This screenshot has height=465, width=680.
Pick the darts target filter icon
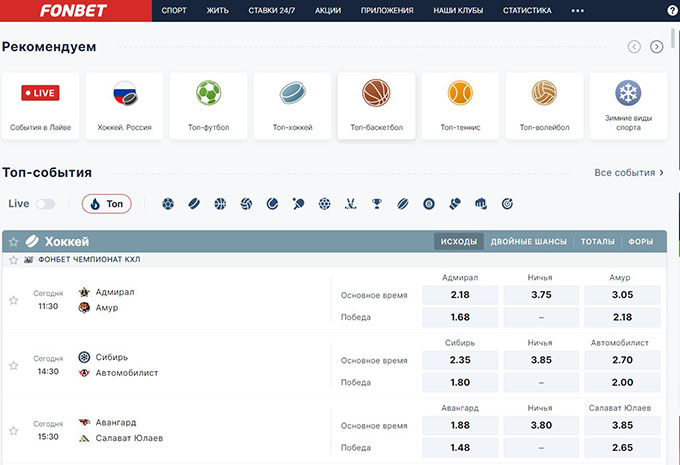(507, 203)
